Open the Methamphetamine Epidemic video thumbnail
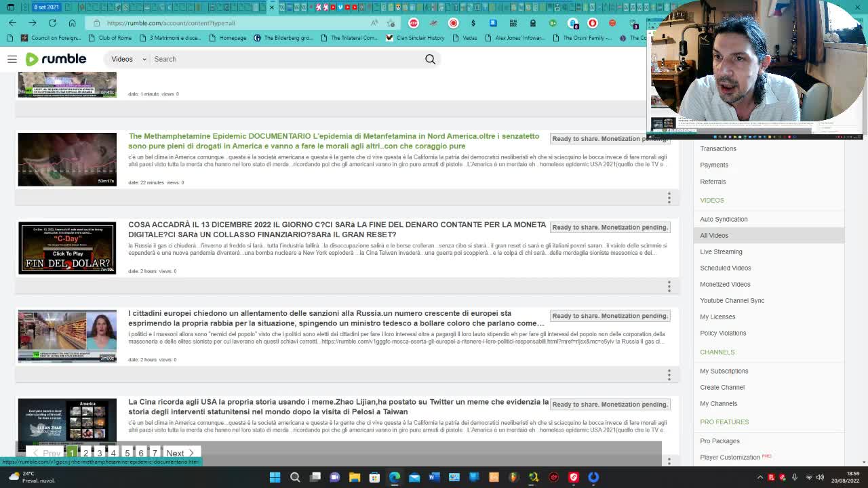Image resolution: width=868 pixels, height=488 pixels. pos(67,159)
